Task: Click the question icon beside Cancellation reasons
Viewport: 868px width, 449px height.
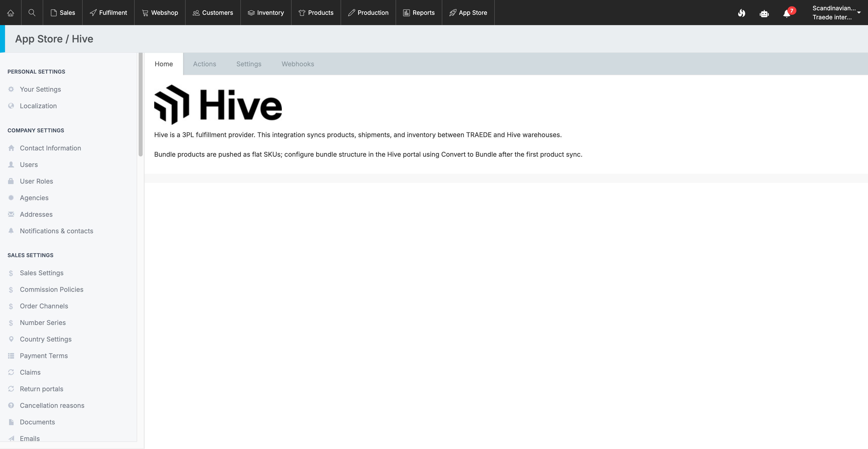Action: (x=11, y=405)
